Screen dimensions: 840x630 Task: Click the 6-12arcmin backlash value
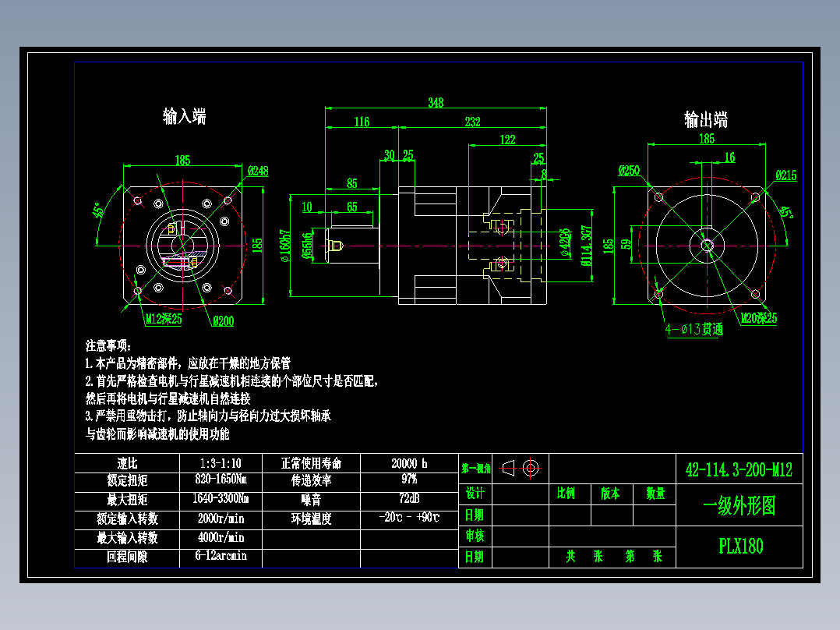click(x=221, y=556)
